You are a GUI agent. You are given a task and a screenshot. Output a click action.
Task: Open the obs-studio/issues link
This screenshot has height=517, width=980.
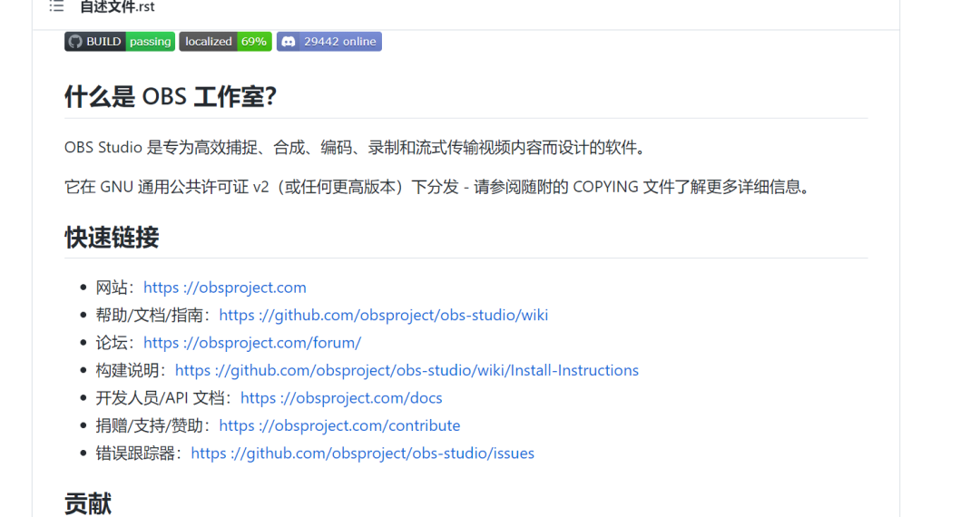click(x=362, y=453)
